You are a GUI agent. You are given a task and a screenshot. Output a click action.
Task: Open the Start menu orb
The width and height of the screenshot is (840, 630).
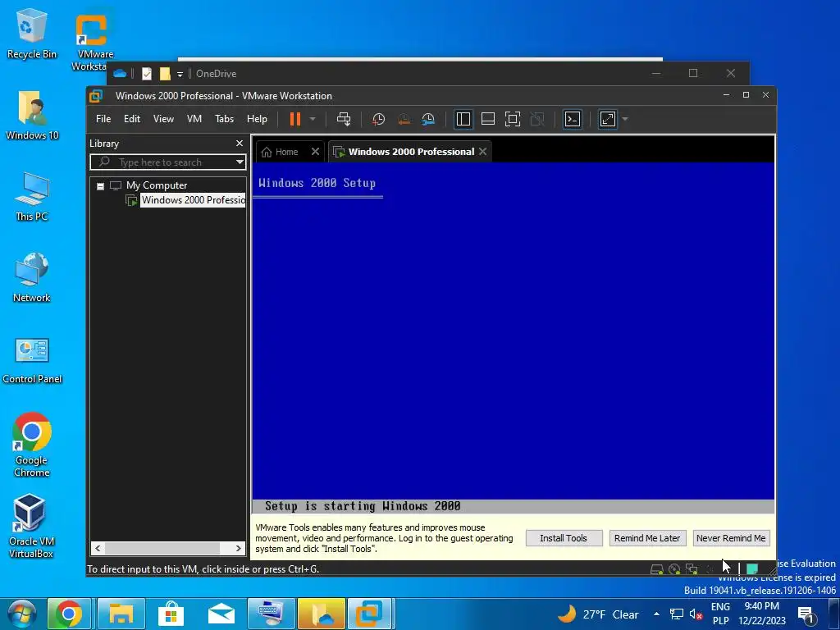pos(22,614)
